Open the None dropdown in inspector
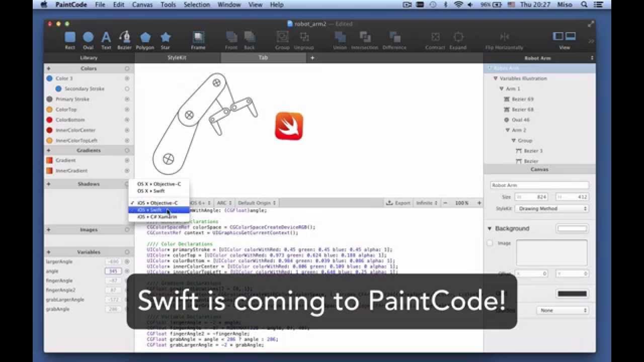The height and width of the screenshot is (362, 644). [x=562, y=310]
